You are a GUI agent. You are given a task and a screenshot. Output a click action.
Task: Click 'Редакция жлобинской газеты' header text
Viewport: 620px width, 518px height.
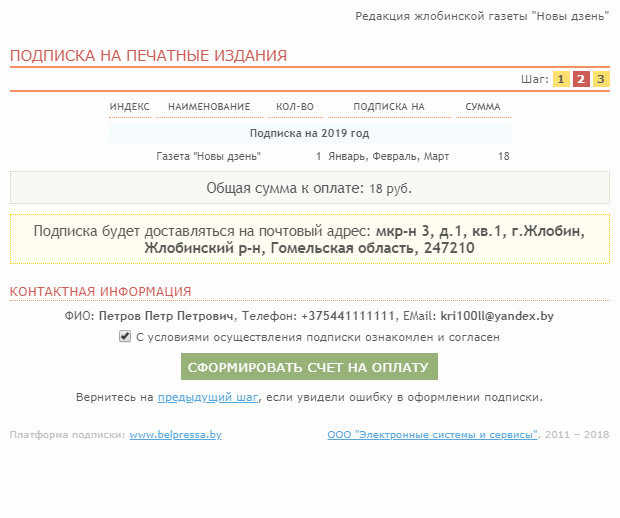482,16
